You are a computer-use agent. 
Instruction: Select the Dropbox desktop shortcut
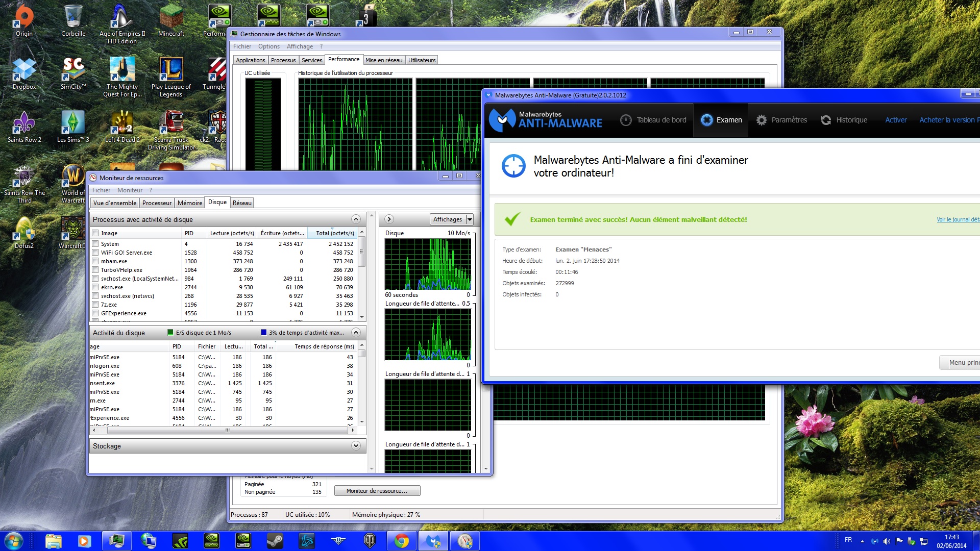[24, 73]
